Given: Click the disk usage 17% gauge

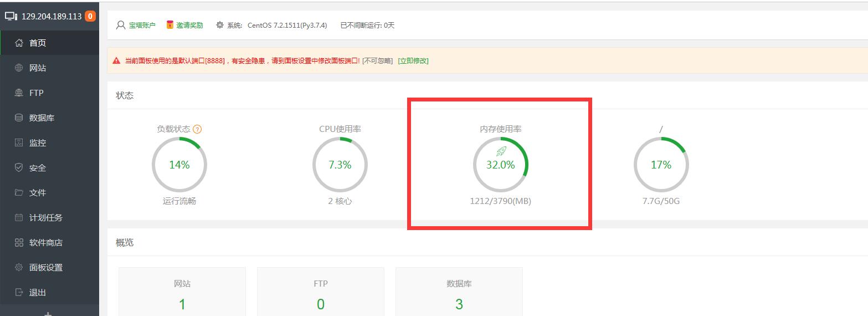Looking at the screenshot, I should (x=661, y=165).
